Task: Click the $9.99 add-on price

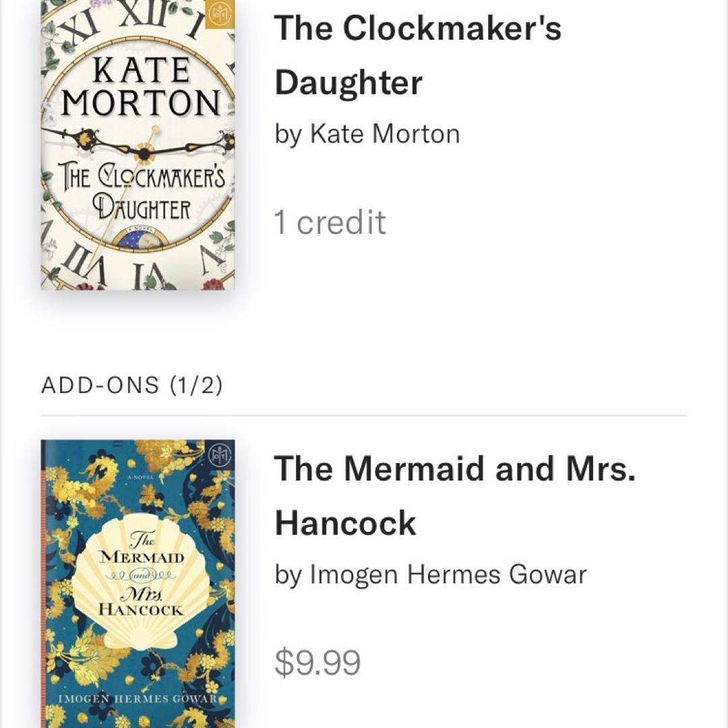Action: pos(317,663)
